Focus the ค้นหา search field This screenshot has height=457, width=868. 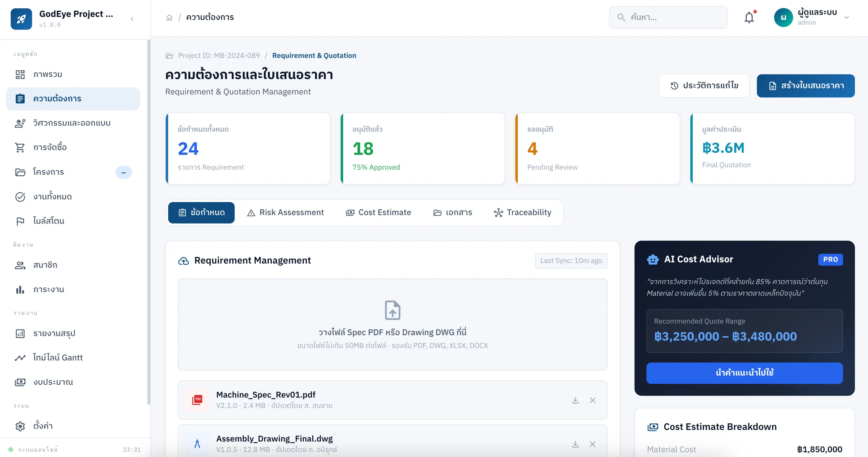pos(668,18)
